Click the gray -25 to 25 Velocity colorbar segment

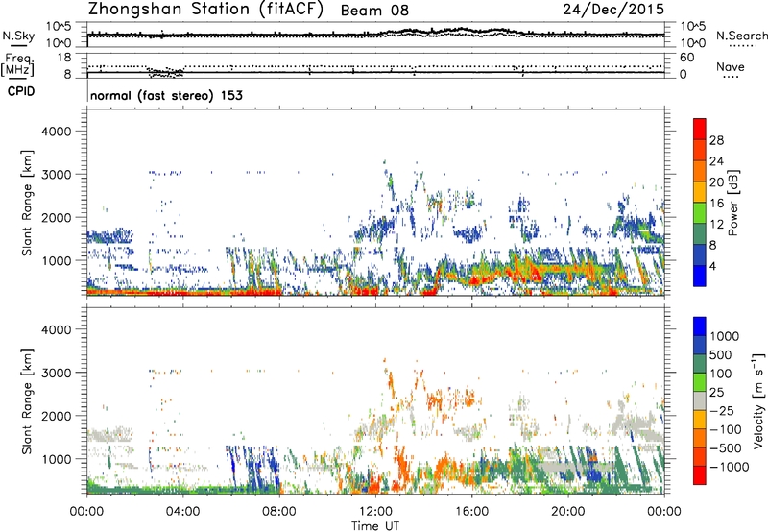700,400
